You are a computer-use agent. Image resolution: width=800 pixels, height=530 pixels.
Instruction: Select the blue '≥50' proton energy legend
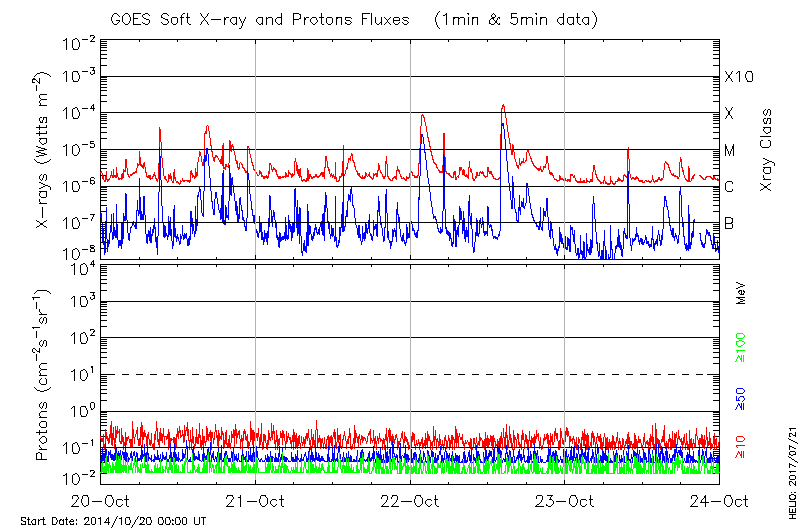click(x=741, y=396)
